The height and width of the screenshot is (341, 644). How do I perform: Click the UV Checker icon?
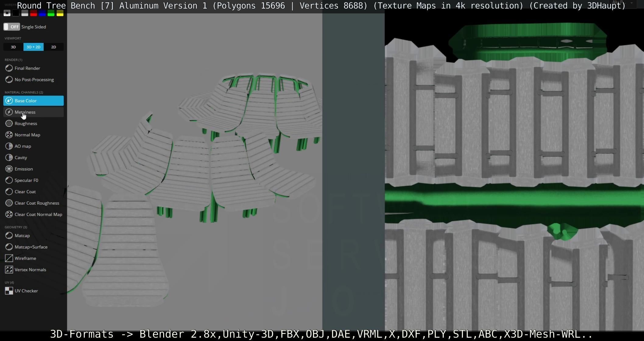pyautogui.click(x=9, y=291)
